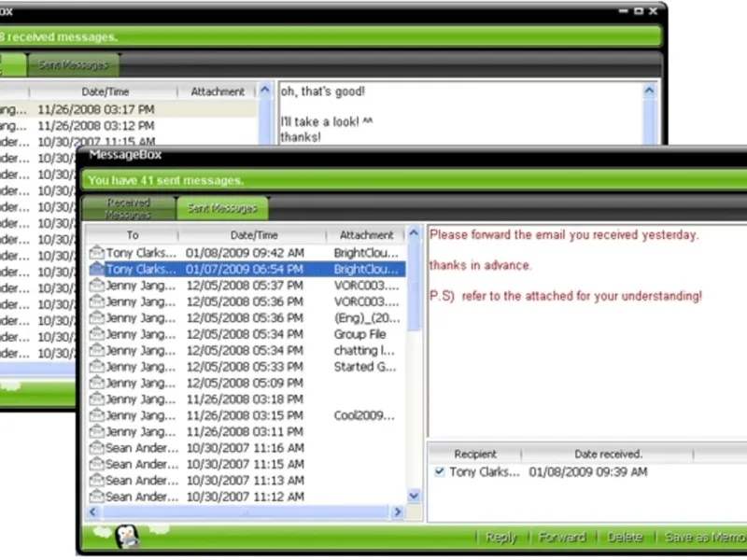Click the 'Cool2009...' attachment cell

click(364, 415)
